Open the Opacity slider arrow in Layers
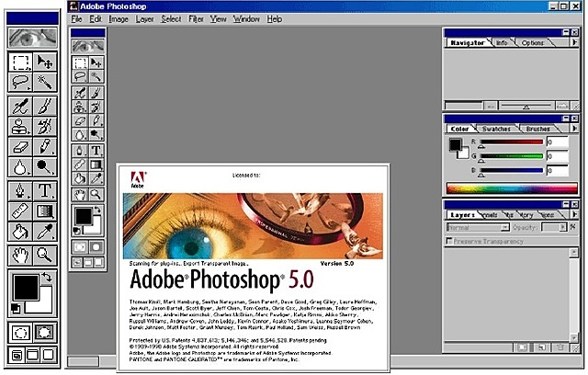 (x=562, y=227)
